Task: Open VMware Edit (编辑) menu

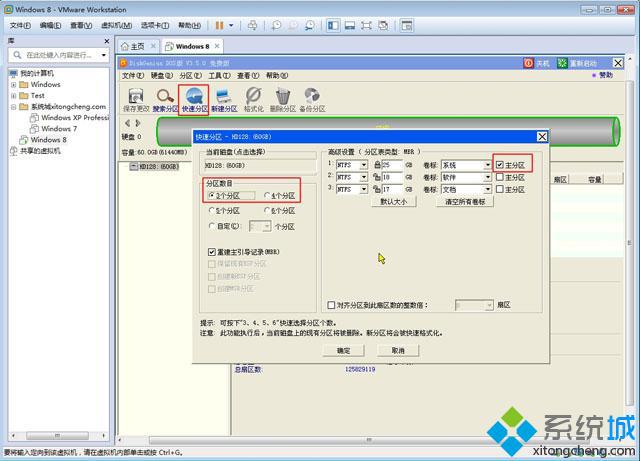Action: tap(50, 25)
